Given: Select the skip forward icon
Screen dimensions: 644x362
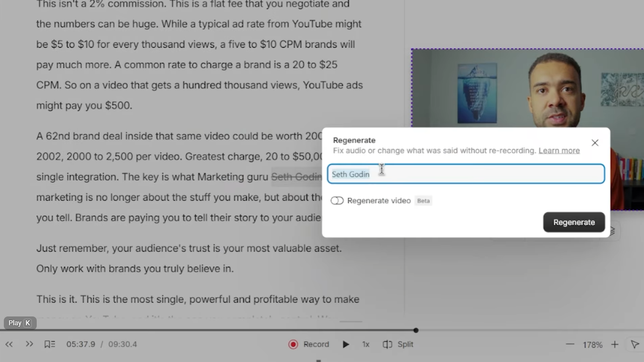Looking at the screenshot, I should [29, 344].
